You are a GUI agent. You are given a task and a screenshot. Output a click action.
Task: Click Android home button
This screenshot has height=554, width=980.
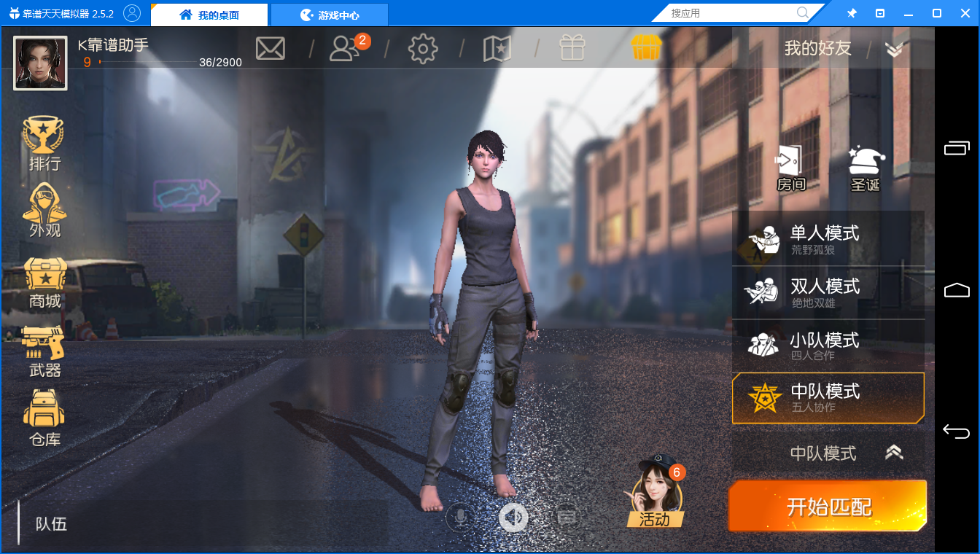tap(957, 290)
